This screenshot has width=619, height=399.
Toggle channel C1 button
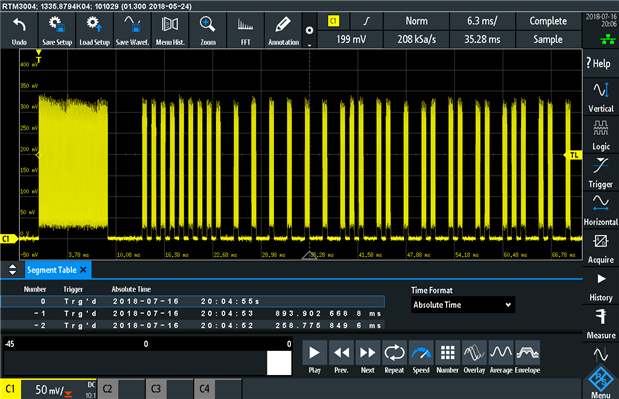coord(10,389)
